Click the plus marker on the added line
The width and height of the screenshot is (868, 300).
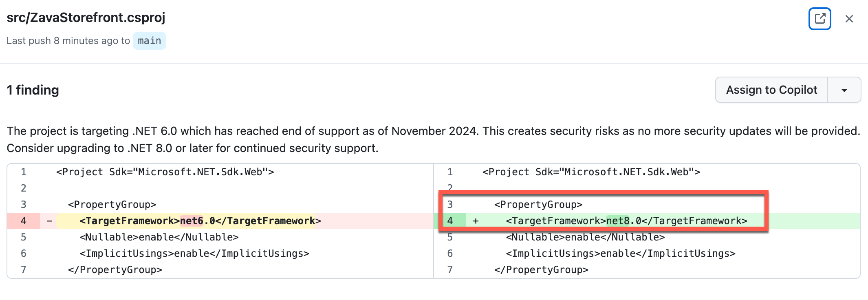(475, 221)
